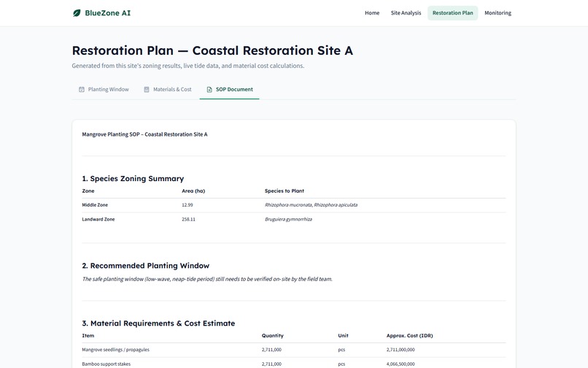Select the SOP Document tab
588x368 pixels.
click(230, 89)
